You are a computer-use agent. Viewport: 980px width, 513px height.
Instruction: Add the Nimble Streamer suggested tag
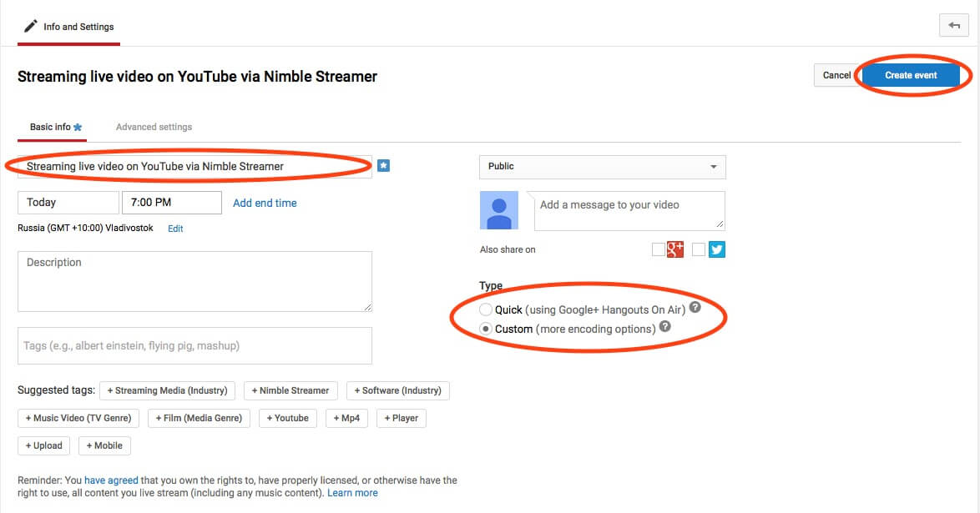[x=290, y=390]
